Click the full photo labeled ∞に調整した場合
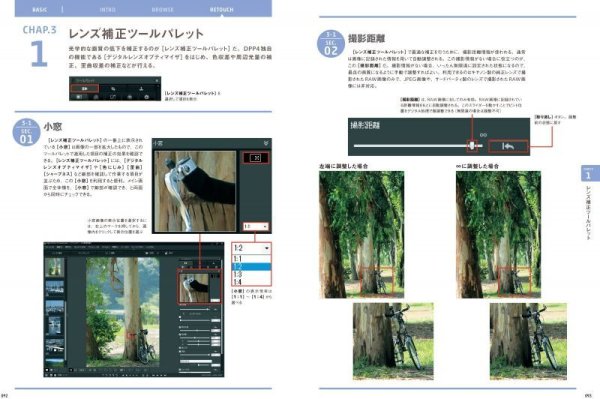 pos(498,235)
